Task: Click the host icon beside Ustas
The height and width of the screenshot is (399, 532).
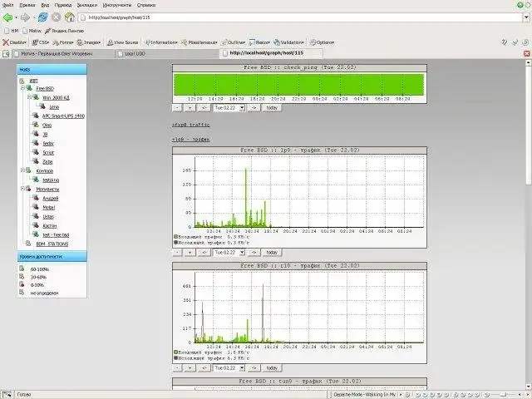Action: coord(35,216)
